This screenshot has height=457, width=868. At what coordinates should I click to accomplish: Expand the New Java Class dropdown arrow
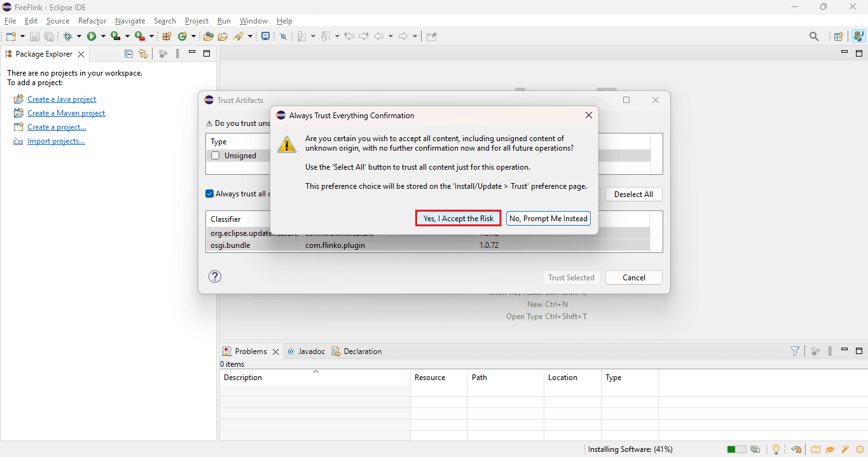(x=193, y=36)
